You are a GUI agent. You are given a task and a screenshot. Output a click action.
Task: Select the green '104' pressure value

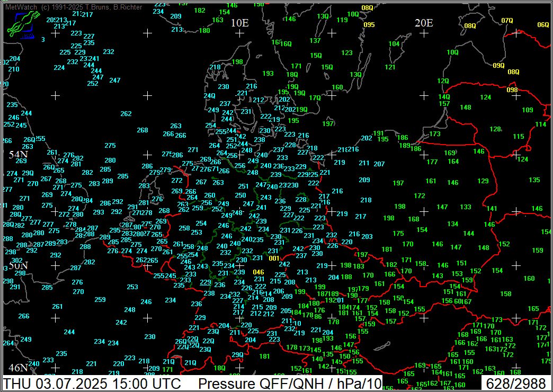coord(394,44)
